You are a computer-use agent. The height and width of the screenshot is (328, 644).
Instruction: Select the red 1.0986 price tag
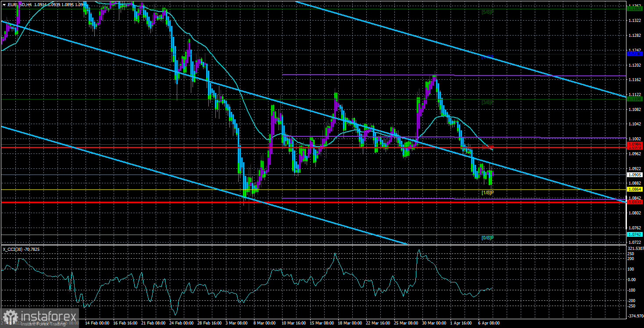[635, 144]
